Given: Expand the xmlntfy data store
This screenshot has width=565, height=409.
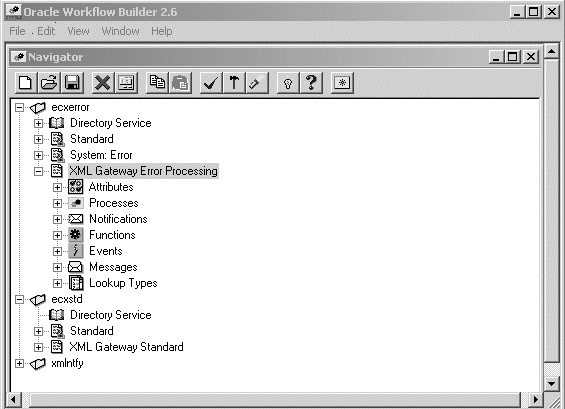Looking at the screenshot, I should (x=19, y=363).
